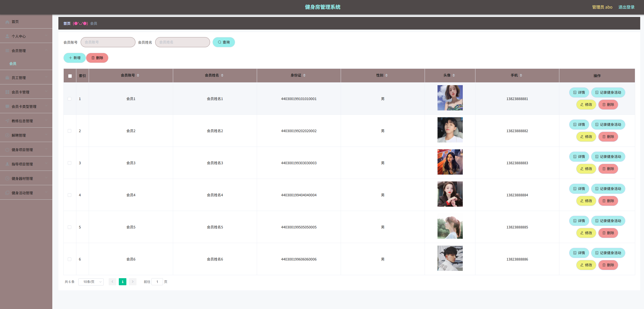Screen dimensions: 644x309
Task: Click the 新增 add button
Action: (75, 58)
